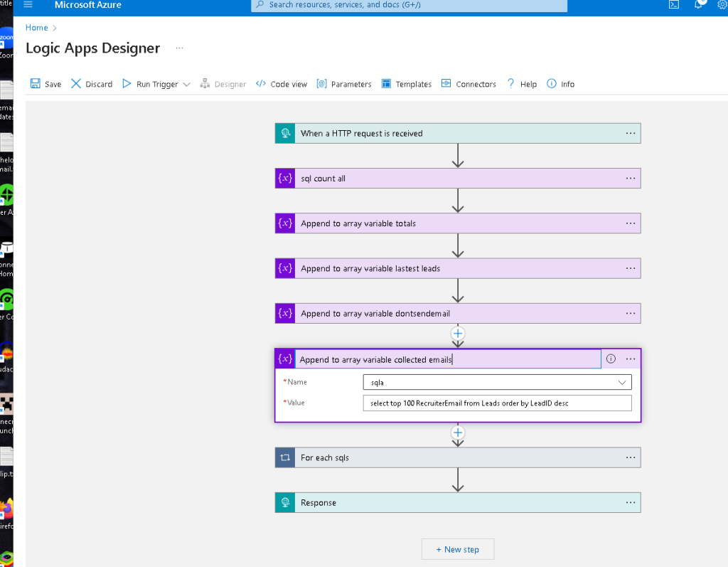Click the HTTP request trigger icon

285,133
